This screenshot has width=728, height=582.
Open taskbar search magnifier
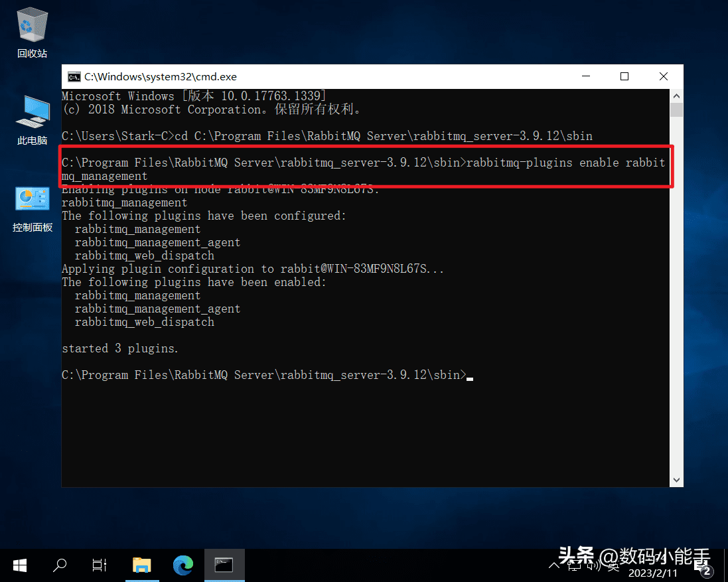click(x=60, y=565)
